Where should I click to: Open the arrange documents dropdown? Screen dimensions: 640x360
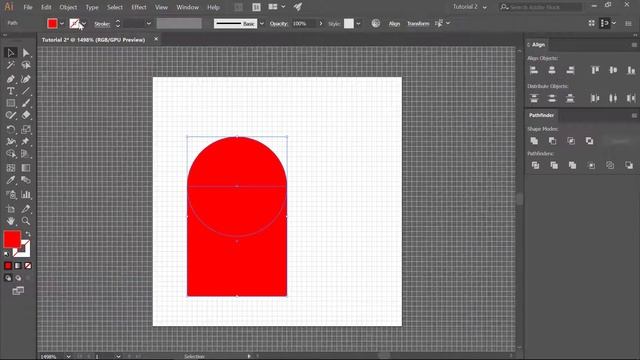[283, 7]
